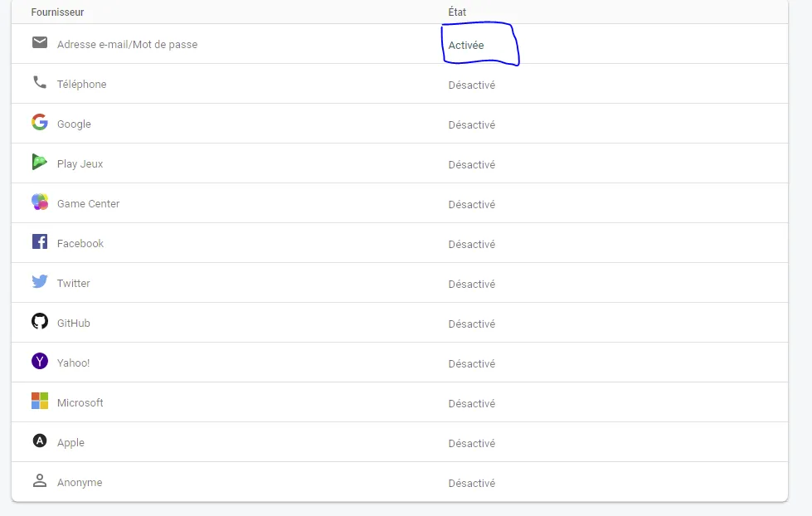Select the Microsoft four-square logo
The width and height of the screenshot is (812, 516).
point(40,402)
